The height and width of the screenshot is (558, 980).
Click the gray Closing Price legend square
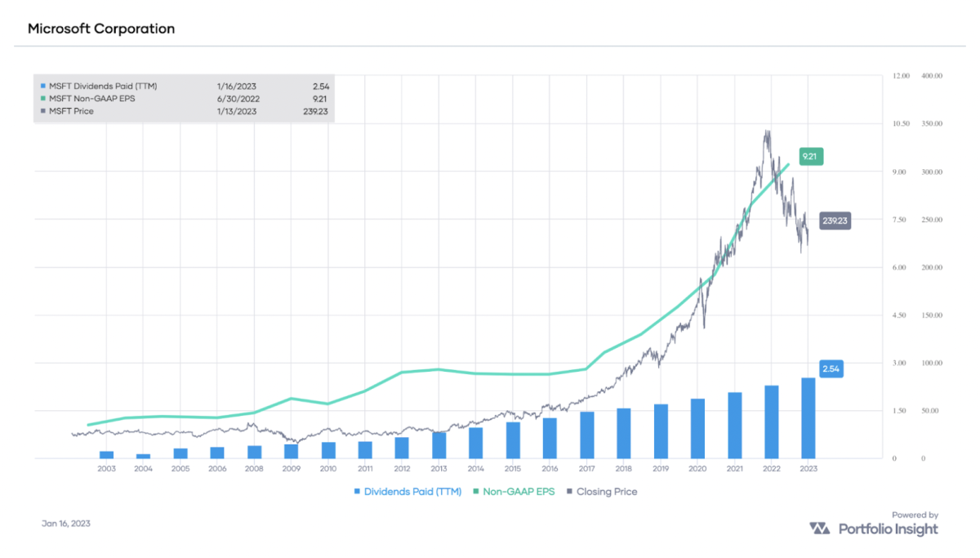coord(568,492)
